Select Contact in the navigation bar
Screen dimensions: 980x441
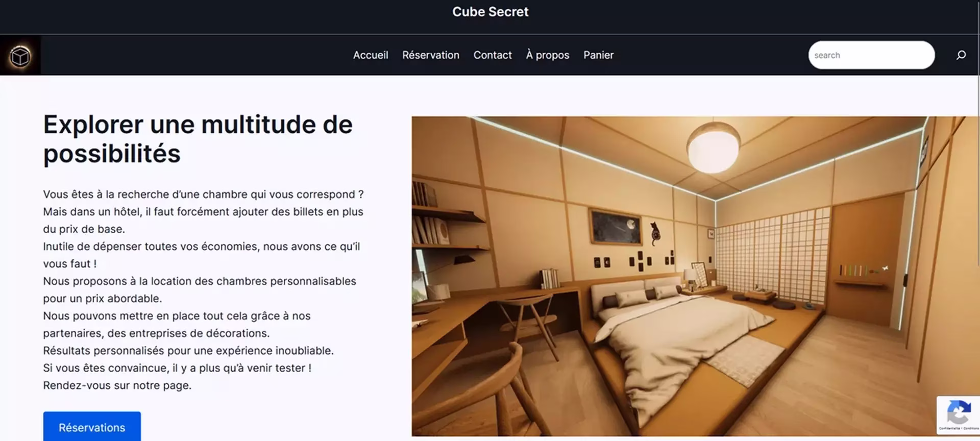[492, 55]
